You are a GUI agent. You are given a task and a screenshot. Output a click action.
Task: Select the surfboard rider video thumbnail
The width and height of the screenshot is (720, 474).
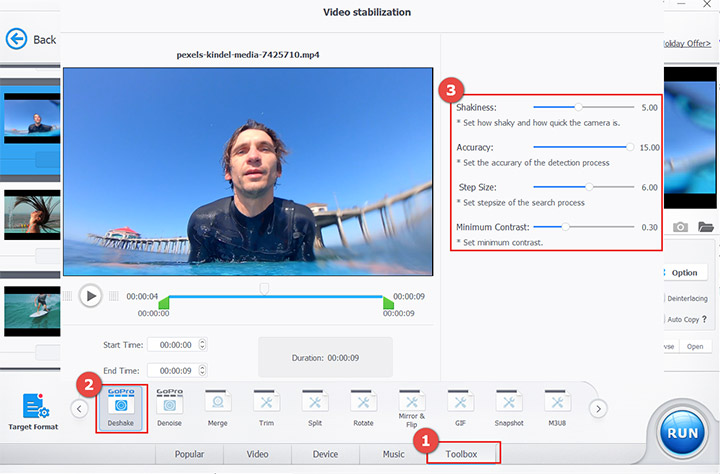32,311
